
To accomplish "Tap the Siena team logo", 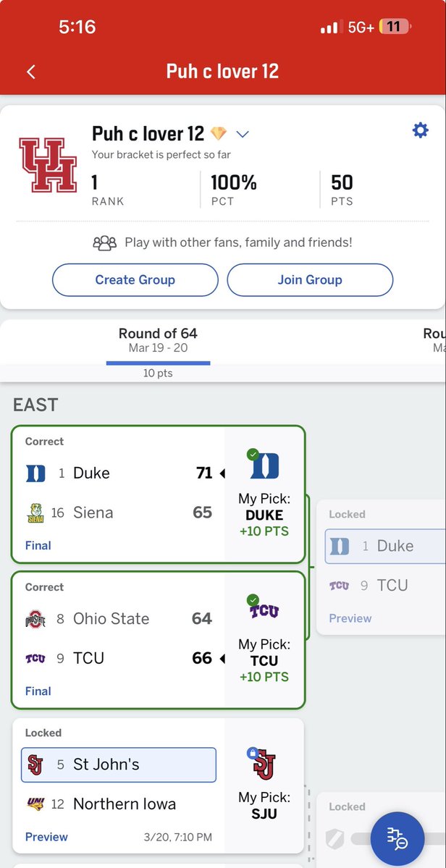I will [35, 513].
